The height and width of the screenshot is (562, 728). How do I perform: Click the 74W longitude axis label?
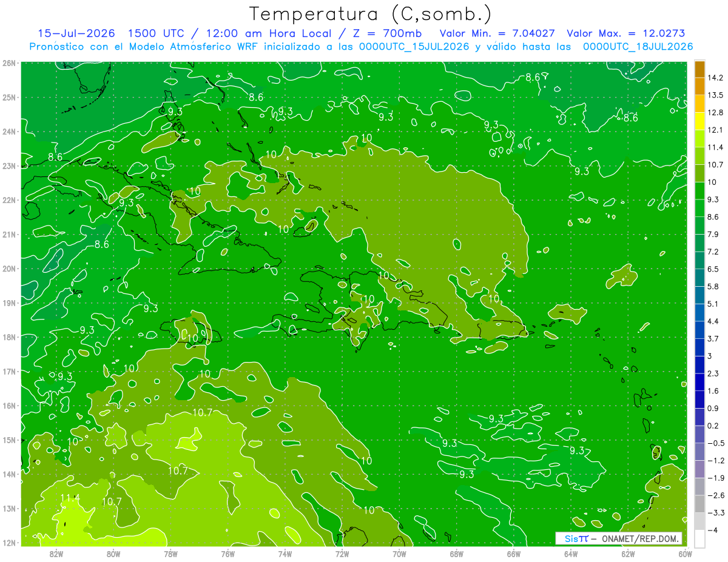tap(285, 553)
